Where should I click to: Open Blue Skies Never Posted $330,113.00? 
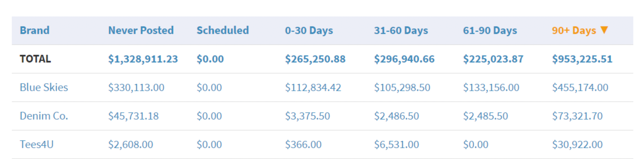[x=136, y=87]
